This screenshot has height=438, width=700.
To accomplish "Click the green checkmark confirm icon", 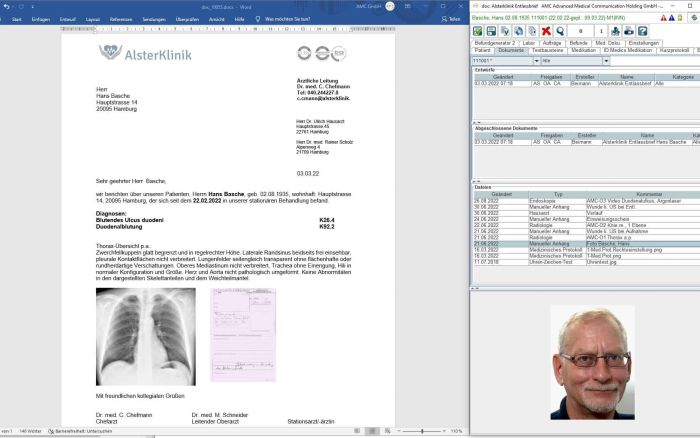I will click(x=479, y=30).
